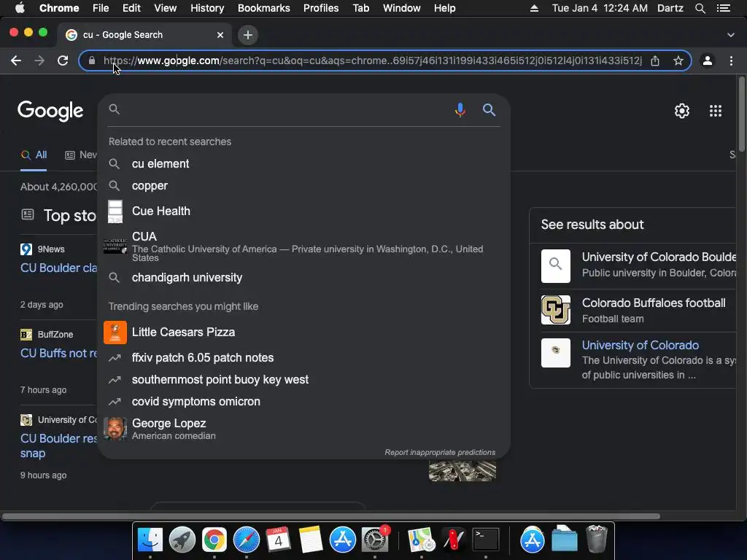Open the Bookmarks menu
Image resolution: width=747 pixels, height=560 pixels.
[264, 8]
